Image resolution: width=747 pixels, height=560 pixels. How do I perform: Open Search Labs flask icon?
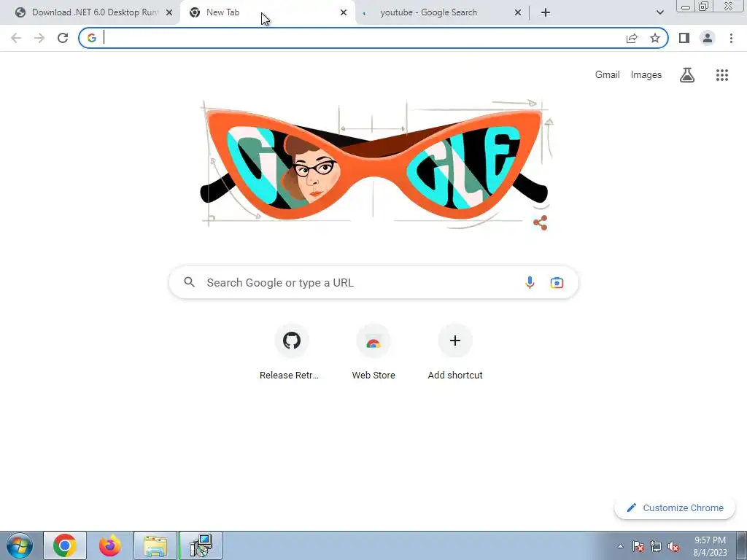pos(687,75)
